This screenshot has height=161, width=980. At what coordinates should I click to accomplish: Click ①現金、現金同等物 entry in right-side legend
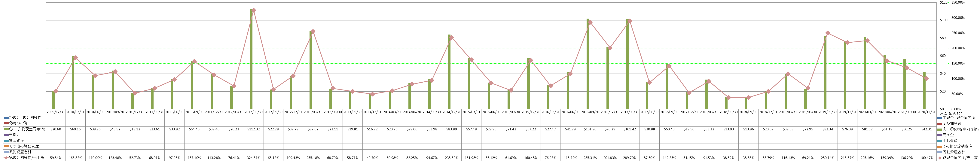click(958, 118)
